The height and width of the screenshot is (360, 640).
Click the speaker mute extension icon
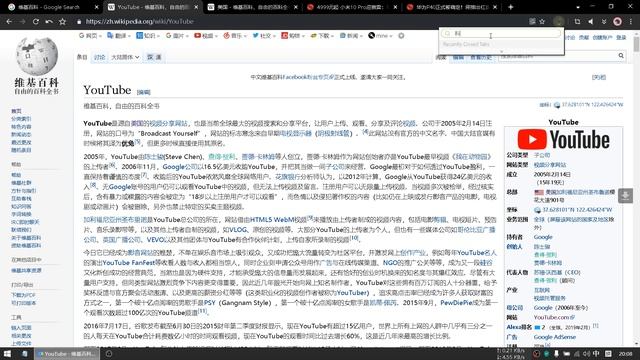[x=591, y=21]
